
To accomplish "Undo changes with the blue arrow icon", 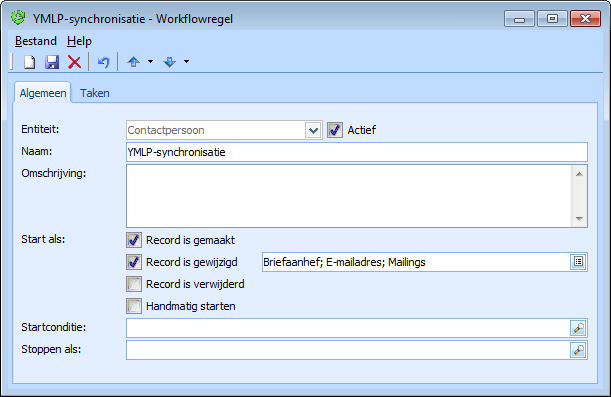I will pos(103,62).
